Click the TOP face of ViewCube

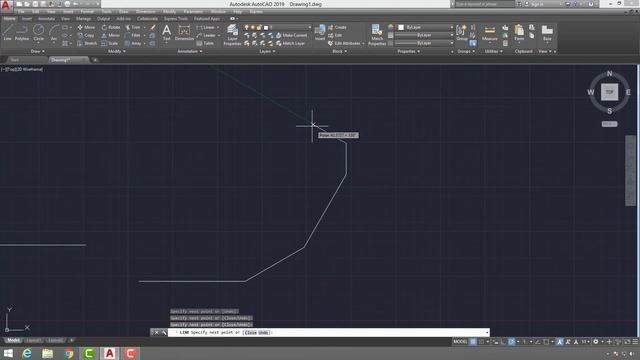[x=609, y=92]
